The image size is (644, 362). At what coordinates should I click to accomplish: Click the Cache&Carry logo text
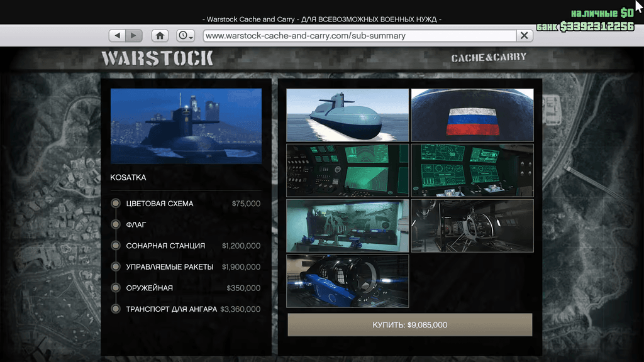click(489, 57)
